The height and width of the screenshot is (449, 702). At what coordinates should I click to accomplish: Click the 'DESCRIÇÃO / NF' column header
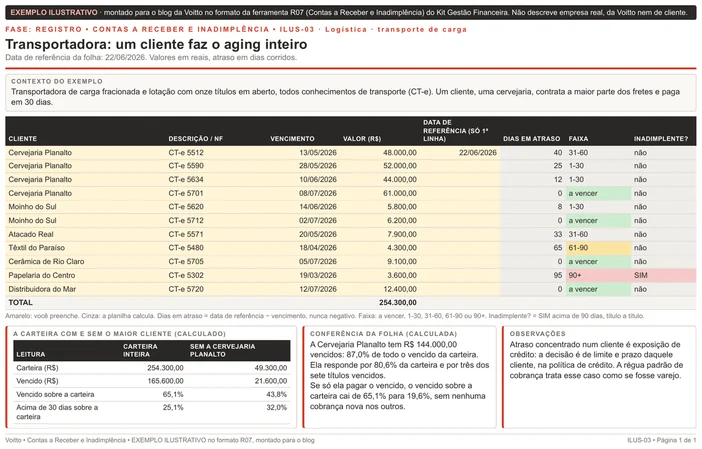pos(196,139)
